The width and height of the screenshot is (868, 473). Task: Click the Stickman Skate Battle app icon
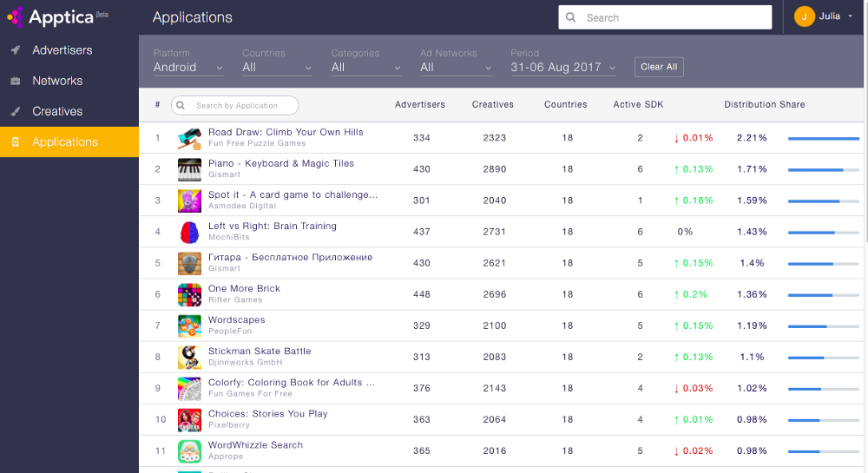(189, 358)
